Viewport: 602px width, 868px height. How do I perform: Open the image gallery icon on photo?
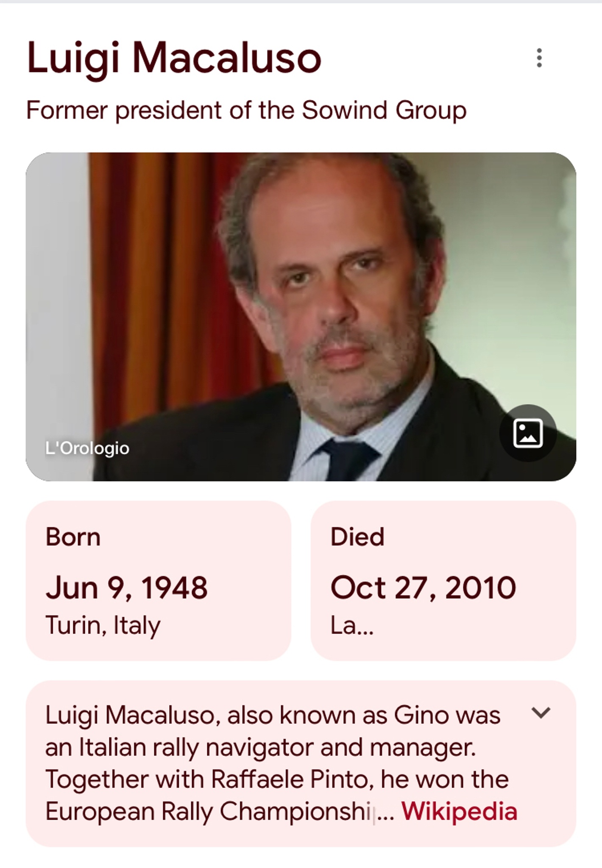pyautogui.click(x=528, y=433)
